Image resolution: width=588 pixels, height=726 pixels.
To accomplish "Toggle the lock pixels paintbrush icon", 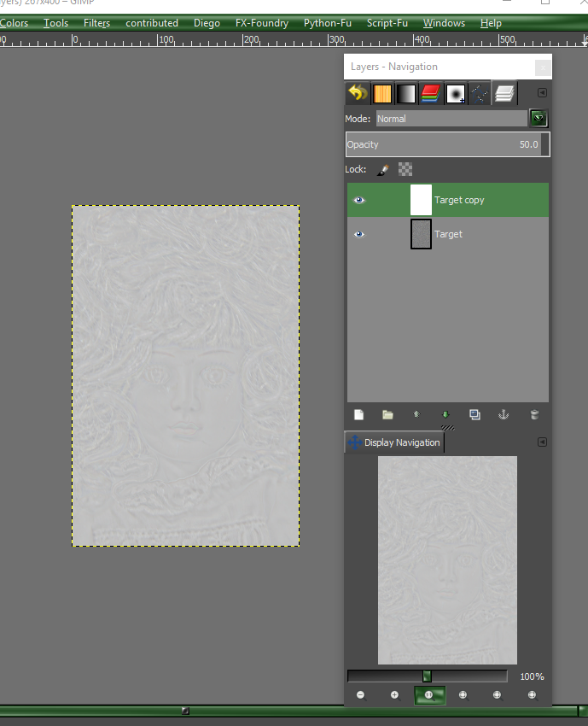I will point(382,169).
